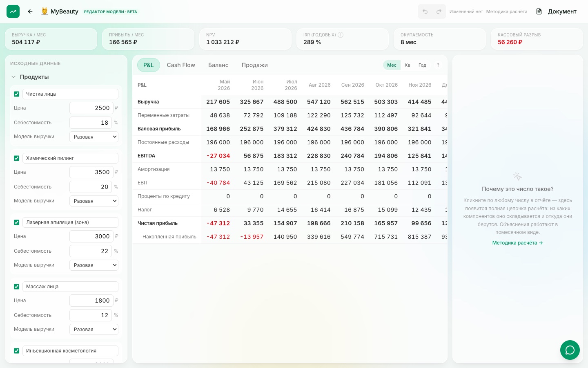Edit price field showing 3000
588x368 pixels.
(91, 236)
